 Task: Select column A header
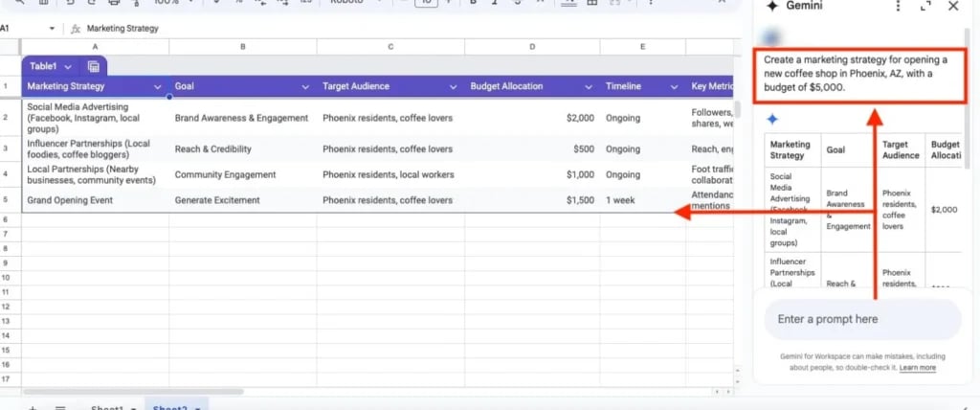click(x=95, y=47)
